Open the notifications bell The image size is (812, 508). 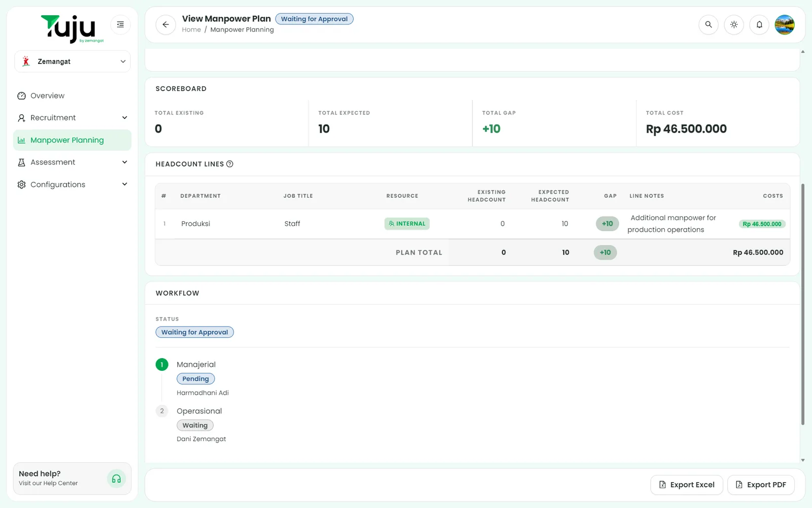coord(759,24)
